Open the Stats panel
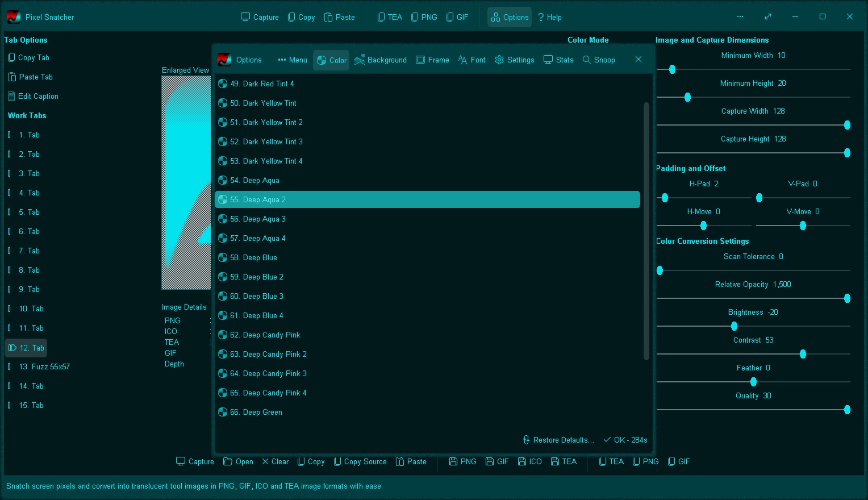This screenshot has width=868, height=500. point(558,60)
